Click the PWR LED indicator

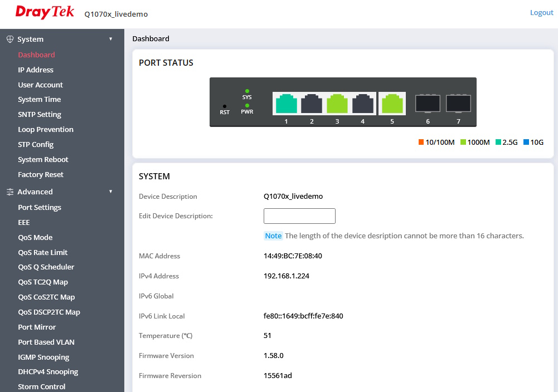point(247,106)
